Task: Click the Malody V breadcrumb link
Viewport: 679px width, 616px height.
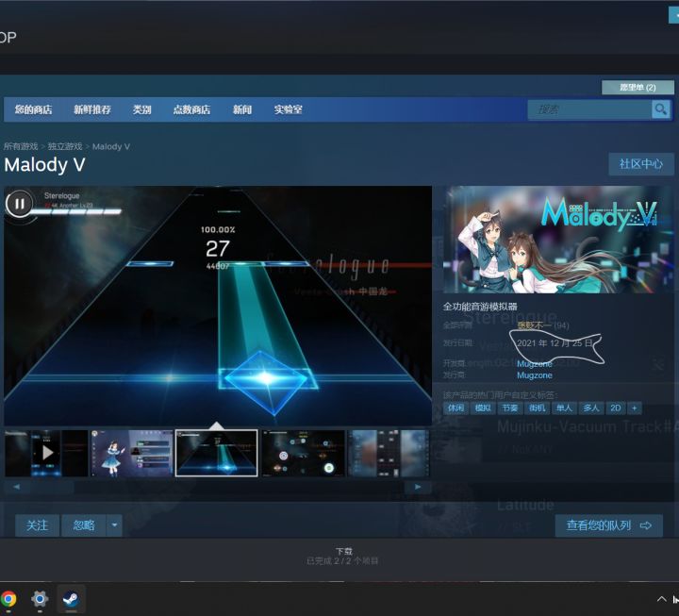Action: pyautogui.click(x=111, y=146)
